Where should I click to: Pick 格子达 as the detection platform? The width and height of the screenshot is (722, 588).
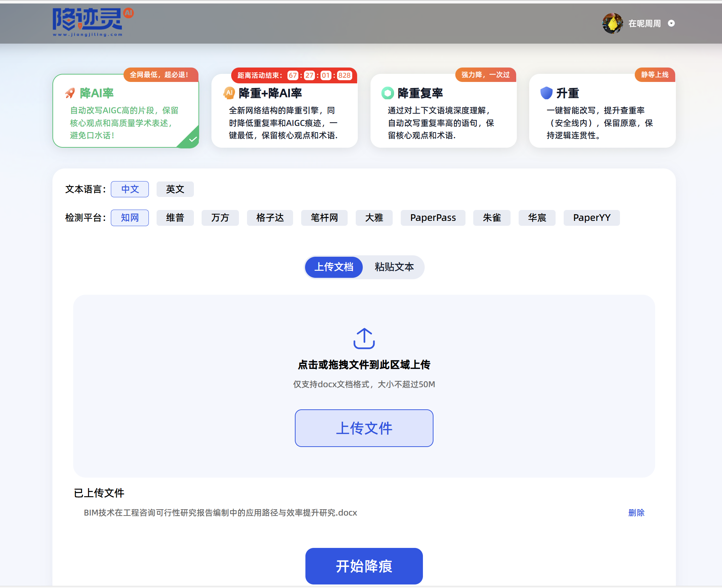pos(270,218)
